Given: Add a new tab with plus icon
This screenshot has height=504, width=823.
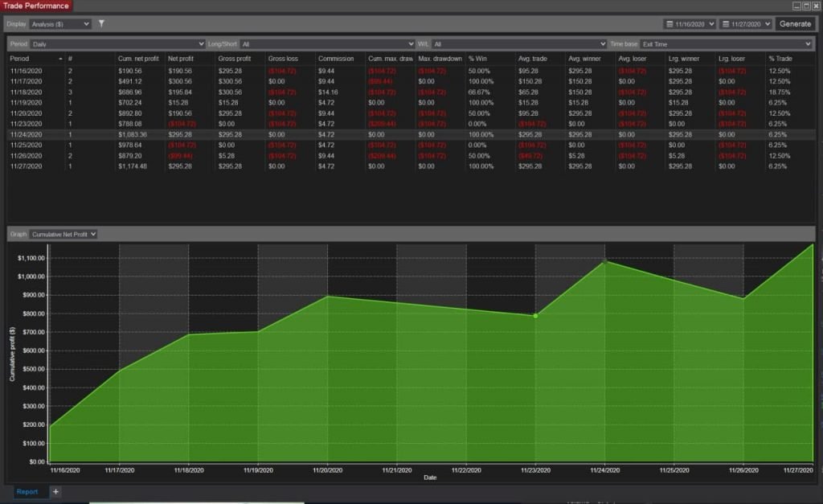Looking at the screenshot, I should (56, 491).
